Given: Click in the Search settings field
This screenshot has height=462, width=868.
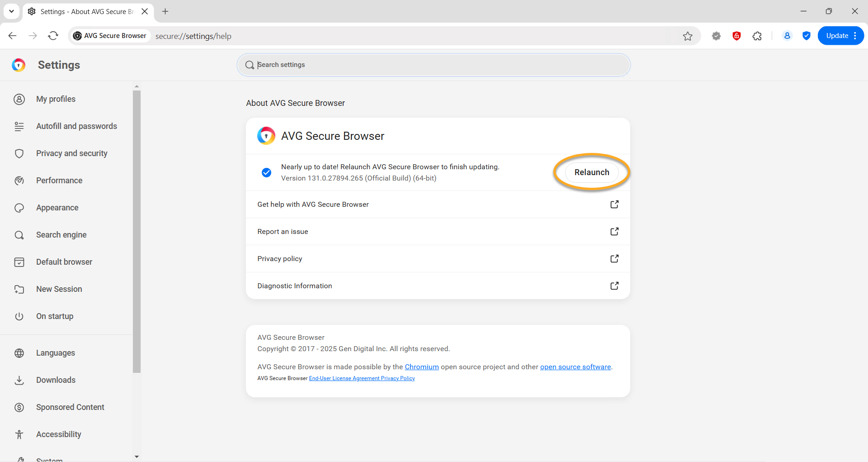Looking at the screenshot, I should point(434,65).
